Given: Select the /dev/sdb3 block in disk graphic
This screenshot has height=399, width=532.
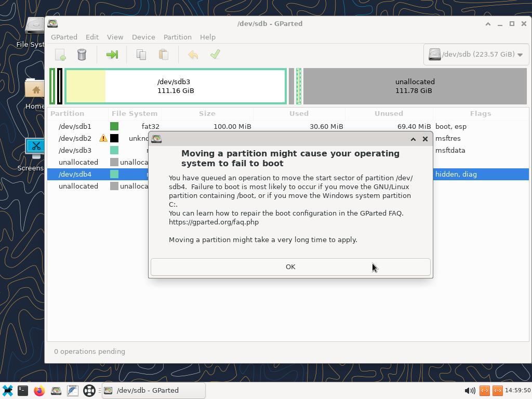Looking at the screenshot, I should 176,86.
